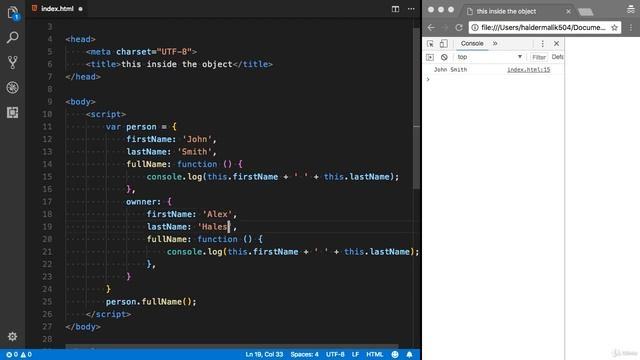Viewport: 640px width, 360px height.
Task: Click the feedback smiley in status bar
Action: pyautogui.click(x=395, y=355)
